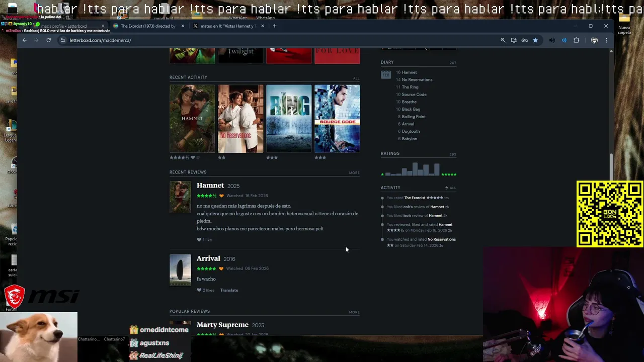Screen dimensions: 644x362
Task: Open Dogtooth diary entry
Action: click(x=411, y=131)
